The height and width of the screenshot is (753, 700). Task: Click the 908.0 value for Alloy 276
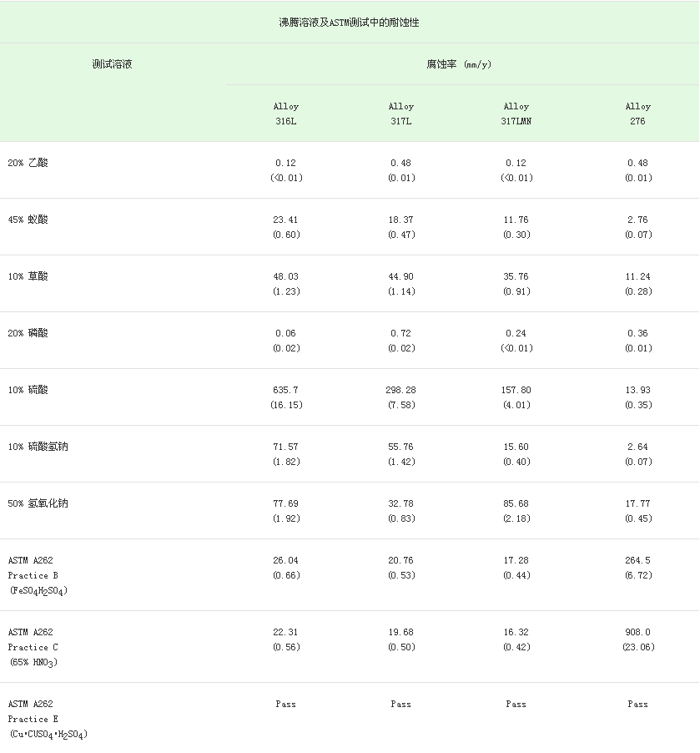[x=637, y=632]
